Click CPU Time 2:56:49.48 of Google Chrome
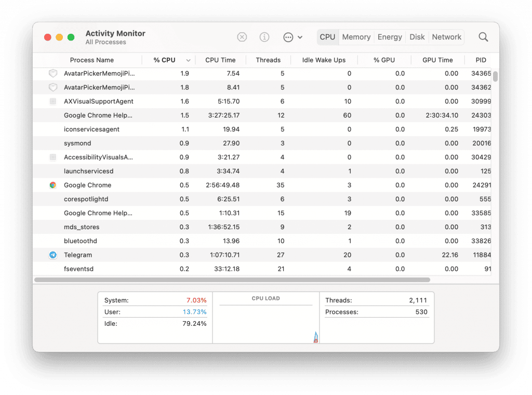The height and width of the screenshot is (395, 532). tap(222, 185)
